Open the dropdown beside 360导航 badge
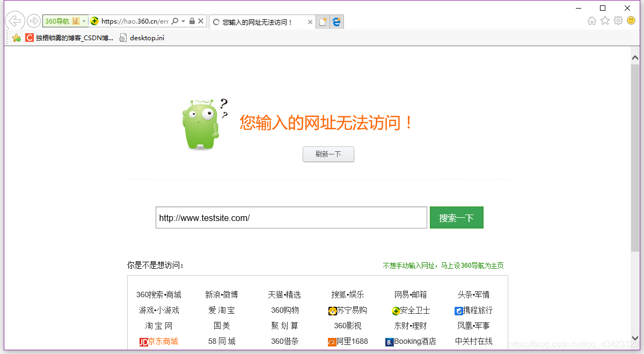Screen dimensions: 644x354 (x=84, y=21)
